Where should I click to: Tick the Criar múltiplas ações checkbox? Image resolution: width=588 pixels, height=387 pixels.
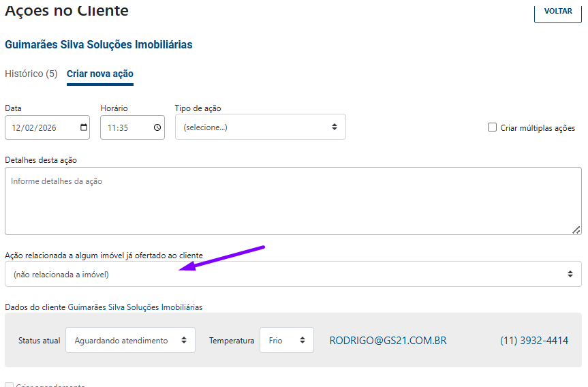[492, 127]
